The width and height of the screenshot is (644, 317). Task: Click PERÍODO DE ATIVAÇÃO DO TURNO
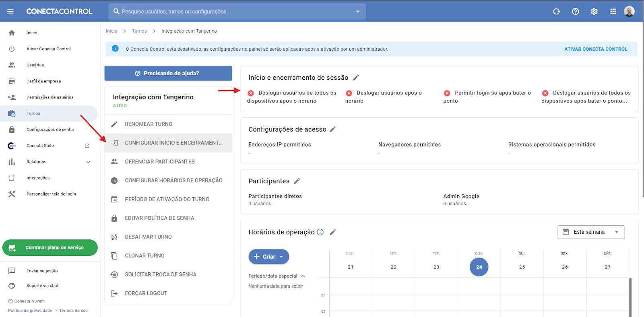pyautogui.click(x=168, y=199)
